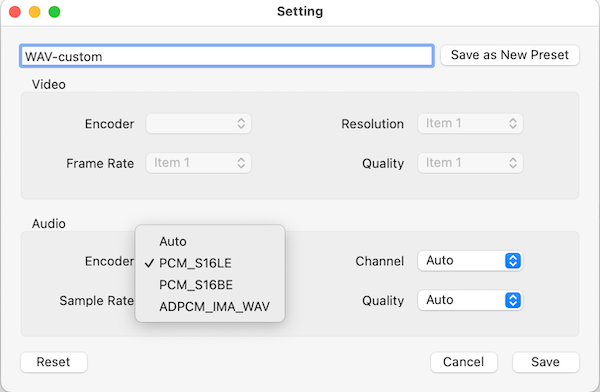The width and height of the screenshot is (600, 392).
Task: Open the audio Channel dropdown
Action: click(470, 261)
